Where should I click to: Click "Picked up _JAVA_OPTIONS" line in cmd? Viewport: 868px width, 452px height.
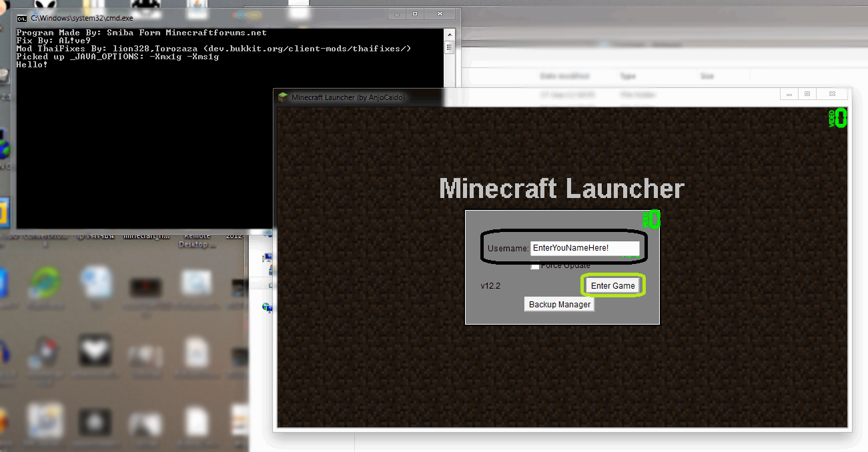117,57
